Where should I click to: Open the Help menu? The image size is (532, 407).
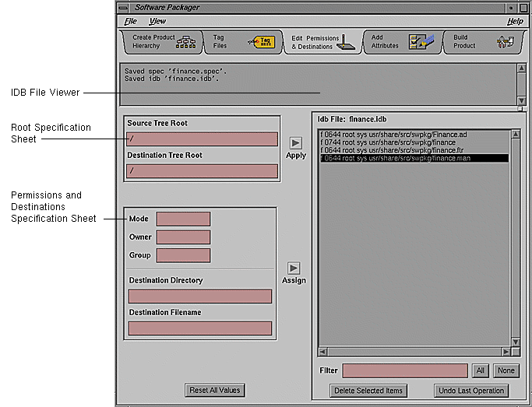pos(515,21)
